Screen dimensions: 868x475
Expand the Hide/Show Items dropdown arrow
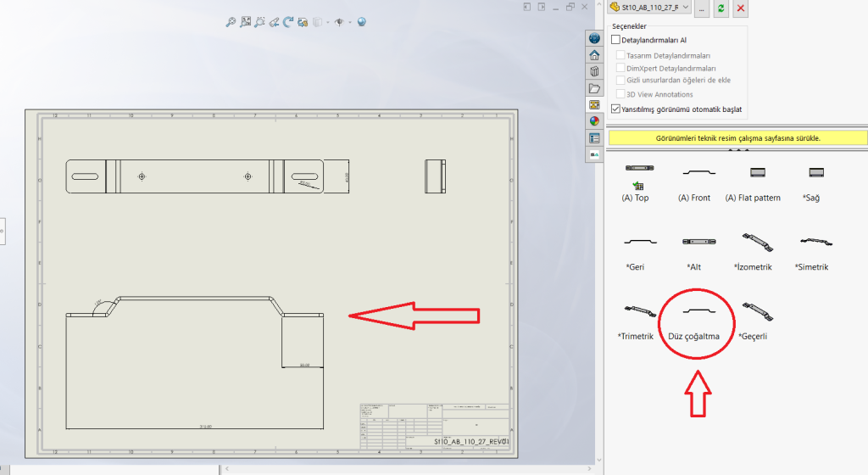point(348,22)
